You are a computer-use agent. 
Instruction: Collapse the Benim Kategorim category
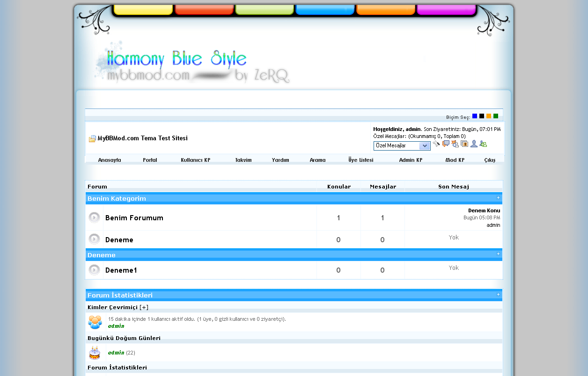(x=498, y=198)
